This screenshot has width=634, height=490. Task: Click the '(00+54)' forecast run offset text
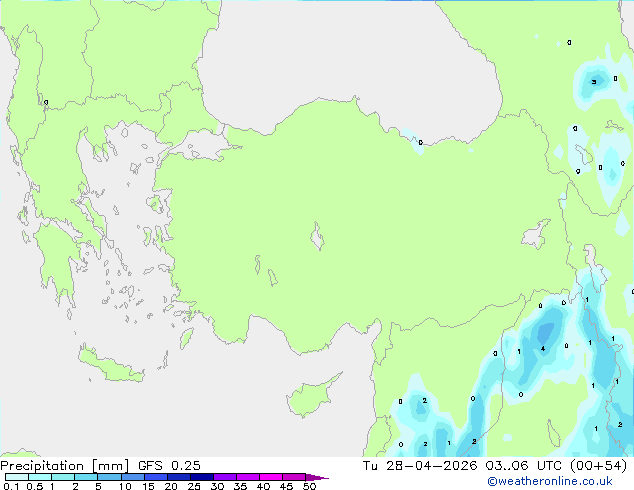[598, 466]
